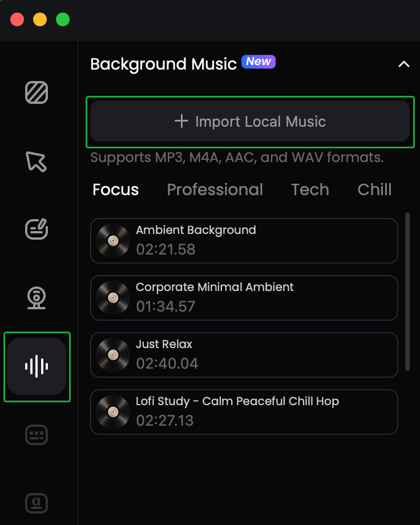This screenshot has height=525, width=420.
Task: Click the 02:21.58 duration text
Action: pyautogui.click(x=166, y=249)
